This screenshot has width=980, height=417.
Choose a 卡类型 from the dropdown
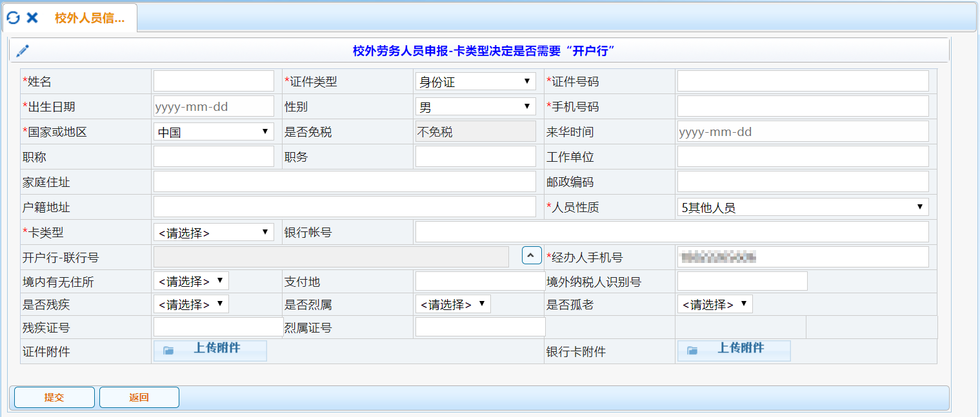tap(213, 232)
